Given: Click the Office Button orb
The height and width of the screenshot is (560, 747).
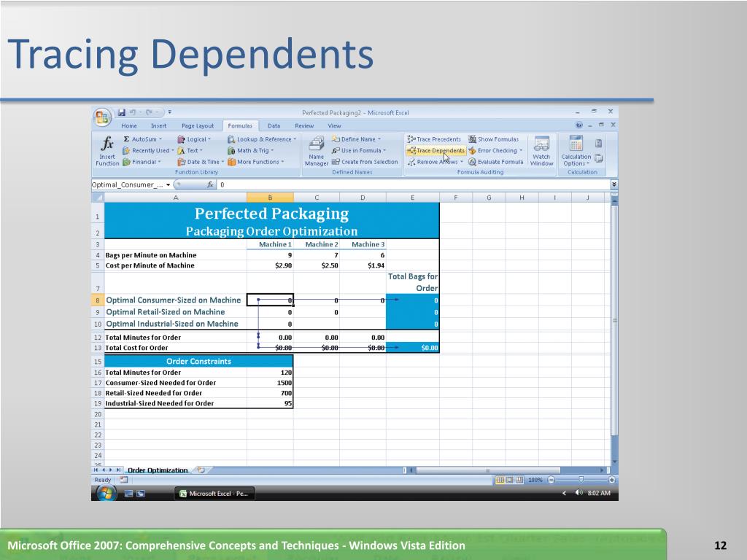Looking at the screenshot, I should 102,117.
